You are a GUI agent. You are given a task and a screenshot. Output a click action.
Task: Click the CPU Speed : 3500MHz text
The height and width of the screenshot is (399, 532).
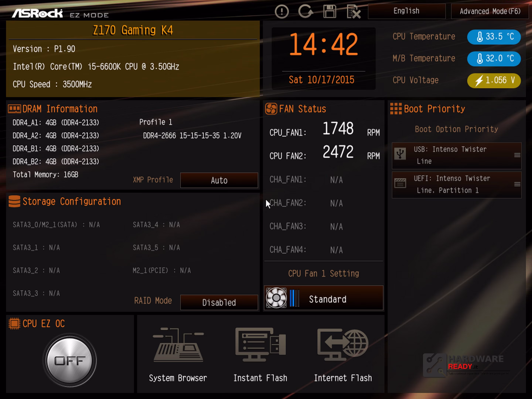tap(52, 84)
